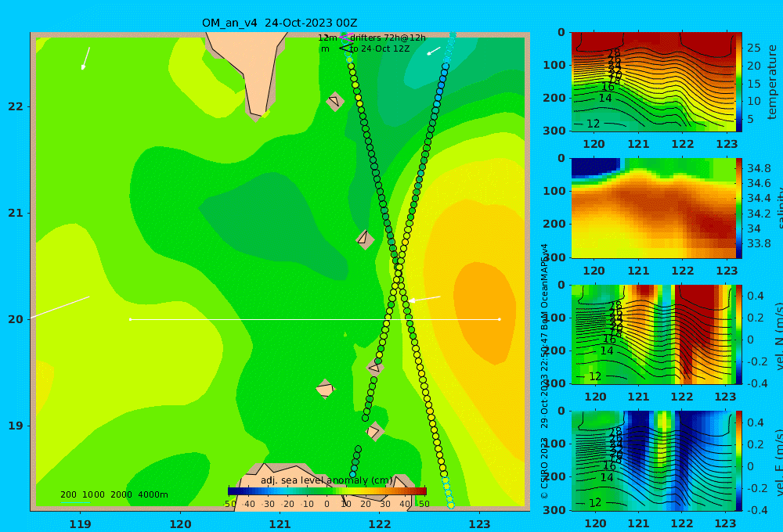Click the salinity color bar
The image size is (783, 532).
coord(739,208)
